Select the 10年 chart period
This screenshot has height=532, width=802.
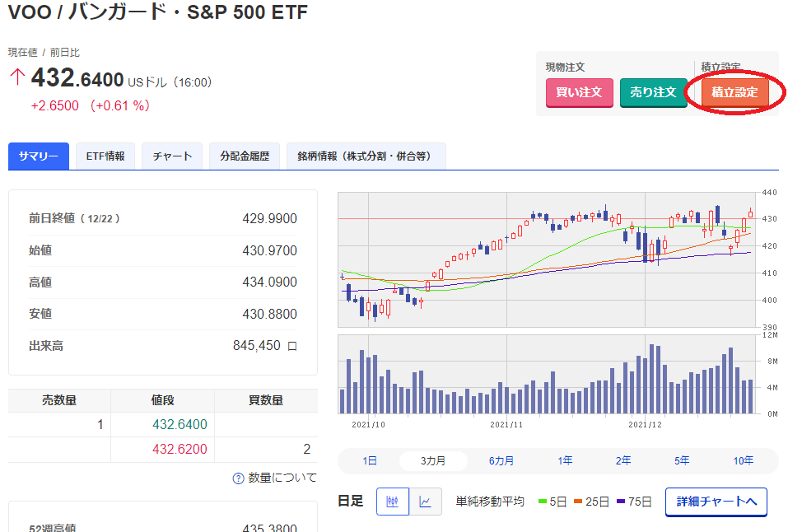pyautogui.click(x=744, y=461)
